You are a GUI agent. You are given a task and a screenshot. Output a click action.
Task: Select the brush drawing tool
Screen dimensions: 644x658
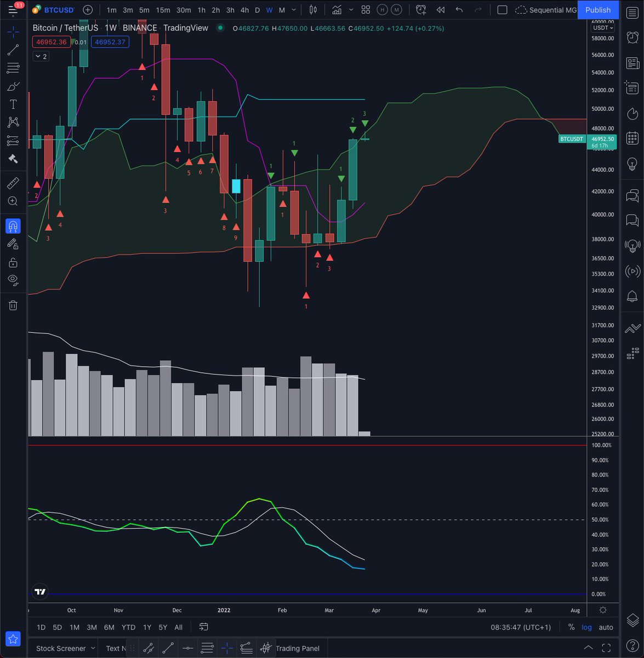pos(13,86)
